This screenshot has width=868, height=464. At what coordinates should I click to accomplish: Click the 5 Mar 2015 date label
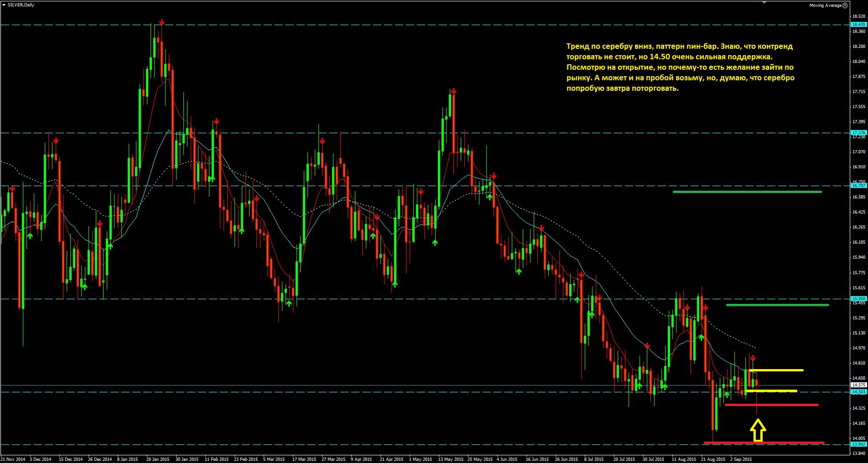point(274,459)
